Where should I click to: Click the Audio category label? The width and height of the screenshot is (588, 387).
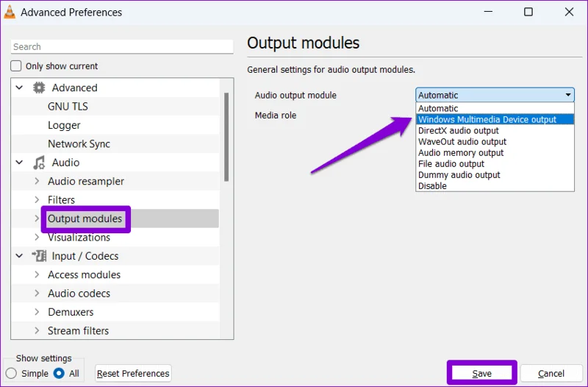[x=65, y=163]
